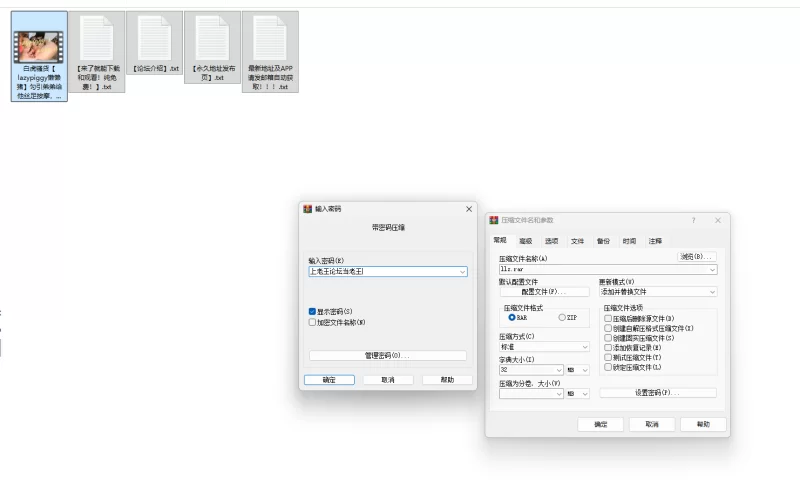
Task: Open the password history dropdown arrow
Action: [x=462, y=272]
